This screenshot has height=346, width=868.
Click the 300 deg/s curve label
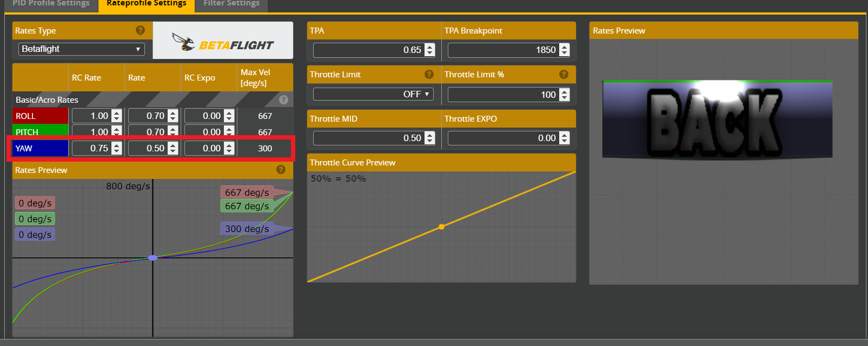point(247,229)
